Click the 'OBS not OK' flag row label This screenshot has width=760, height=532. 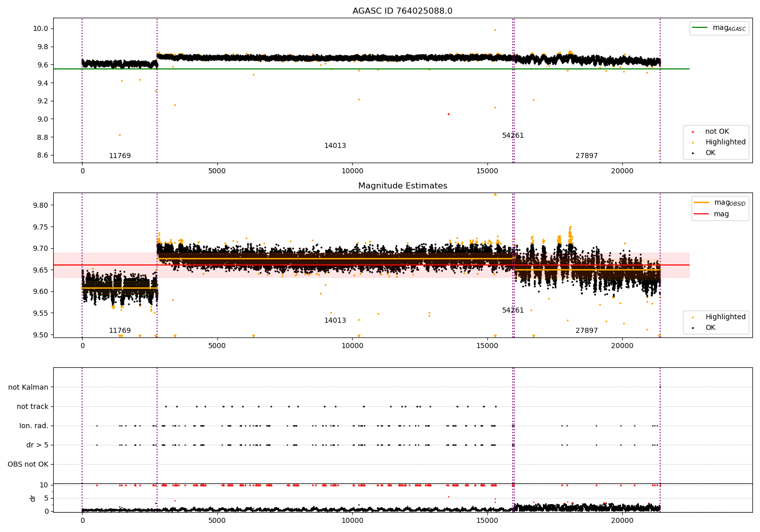pyautogui.click(x=28, y=464)
